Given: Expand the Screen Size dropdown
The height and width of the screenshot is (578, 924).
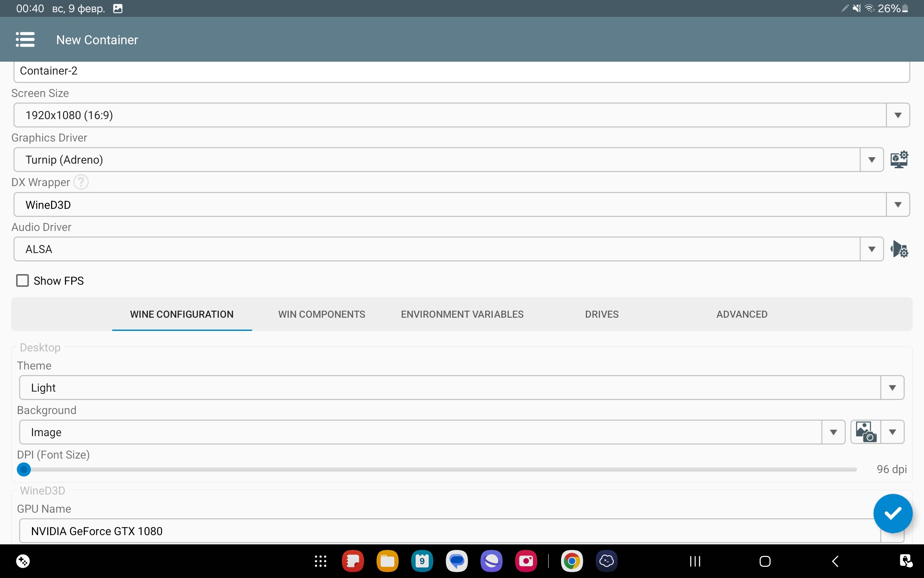Looking at the screenshot, I should [898, 115].
